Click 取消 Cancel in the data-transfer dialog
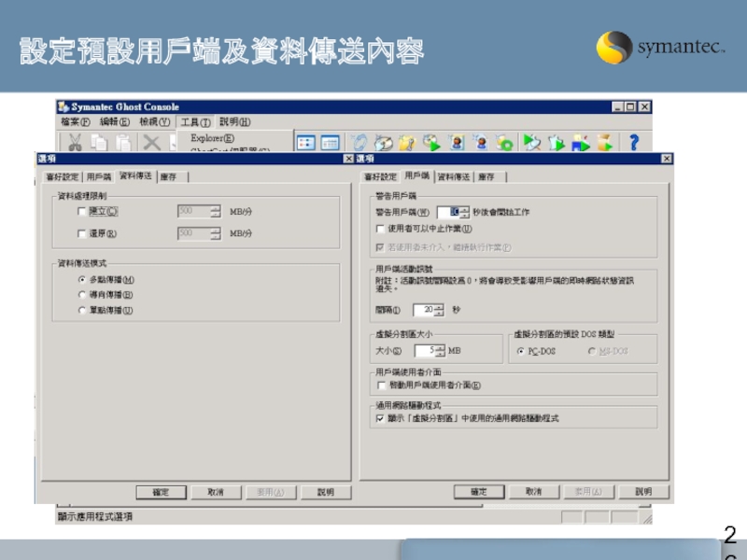The width and height of the screenshot is (747, 560). pos(216,492)
